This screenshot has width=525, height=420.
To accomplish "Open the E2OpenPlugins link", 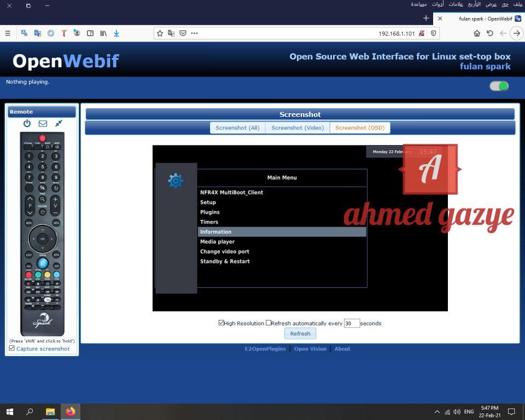I will [265, 349].
